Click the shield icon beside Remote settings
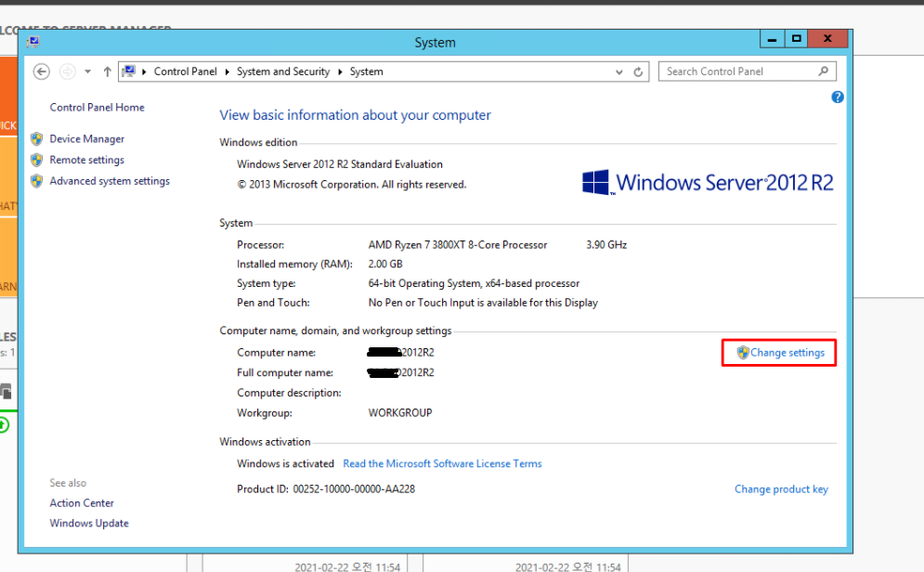 pos(36,161)
